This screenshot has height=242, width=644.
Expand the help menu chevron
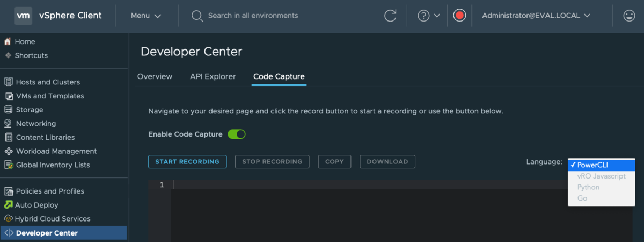437,16
